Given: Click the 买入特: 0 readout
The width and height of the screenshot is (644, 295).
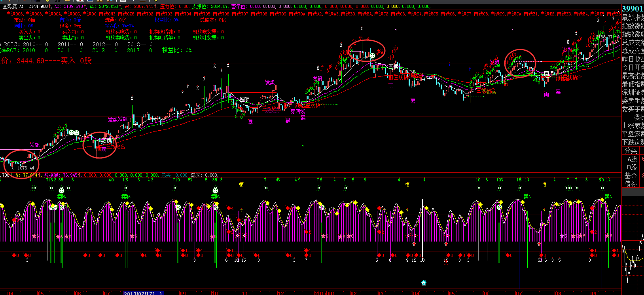Looking at the screenshot, I should click(x=73, y=32).
